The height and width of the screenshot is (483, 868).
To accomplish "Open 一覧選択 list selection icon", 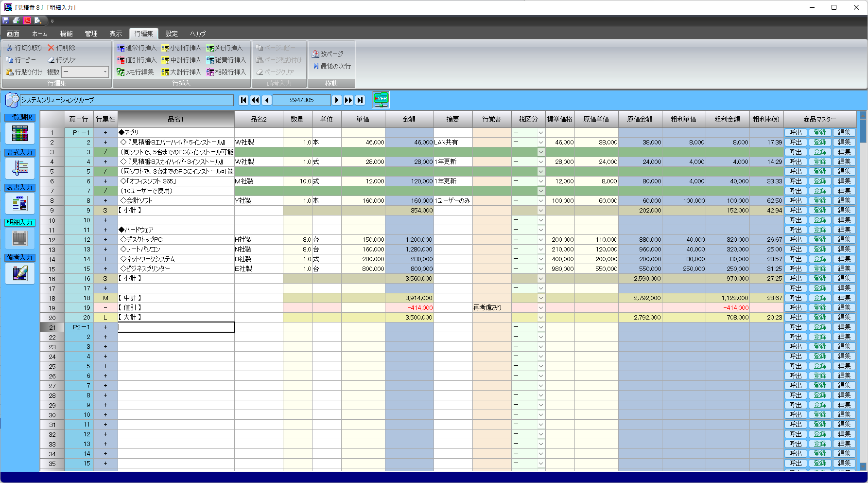I will point(20,133).
